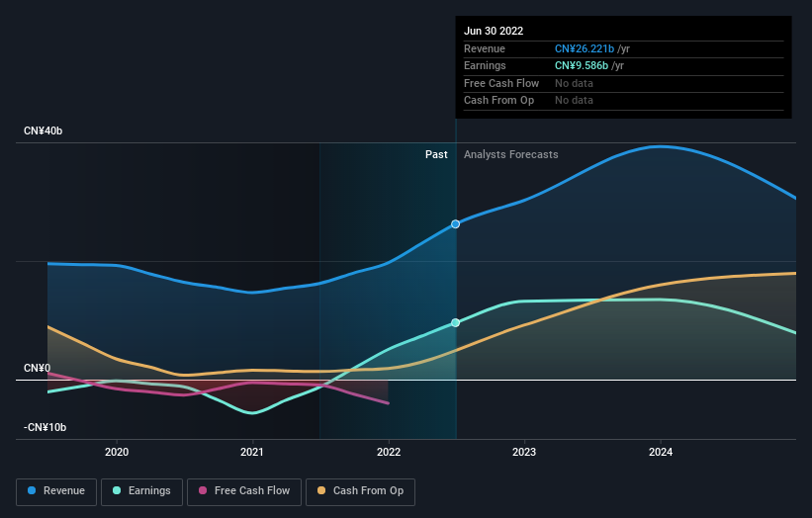The image size is (812, 518).
Task: Select the Revenue data point marker at Jun 2022
Action: (x=455, y=224)
